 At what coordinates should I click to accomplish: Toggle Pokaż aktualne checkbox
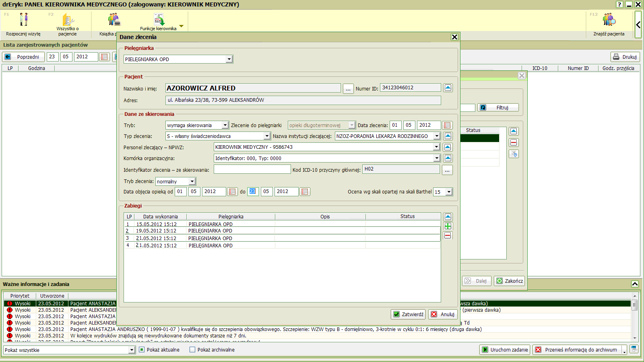coord(142,350)
